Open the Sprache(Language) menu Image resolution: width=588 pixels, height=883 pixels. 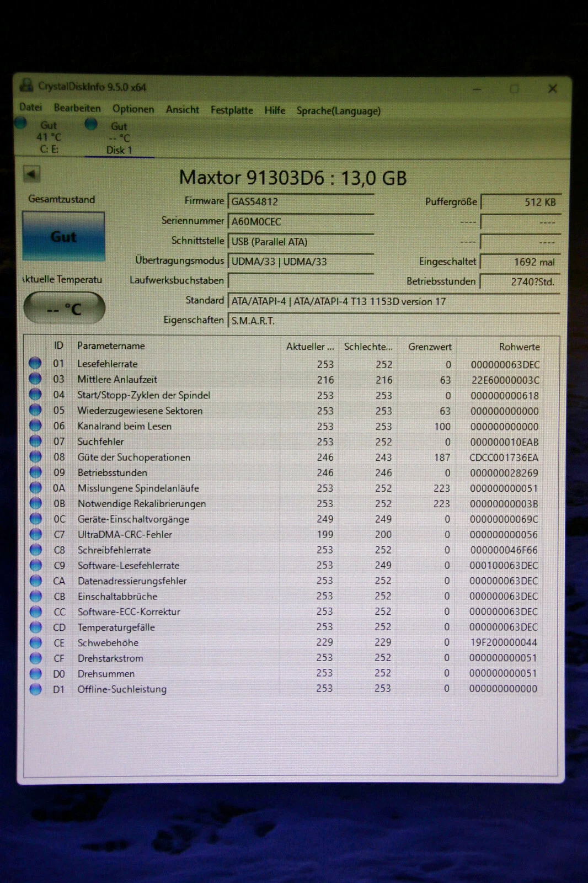click(339, 110)
